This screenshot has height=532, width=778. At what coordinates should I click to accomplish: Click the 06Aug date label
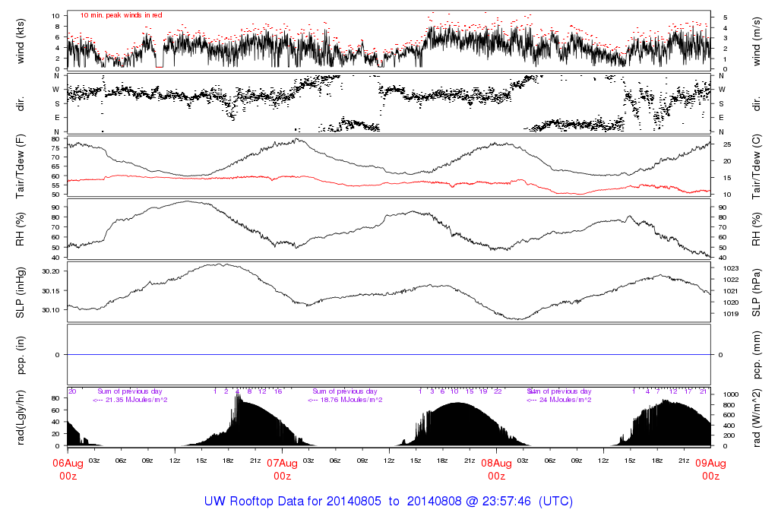click(x=68, y=463)
